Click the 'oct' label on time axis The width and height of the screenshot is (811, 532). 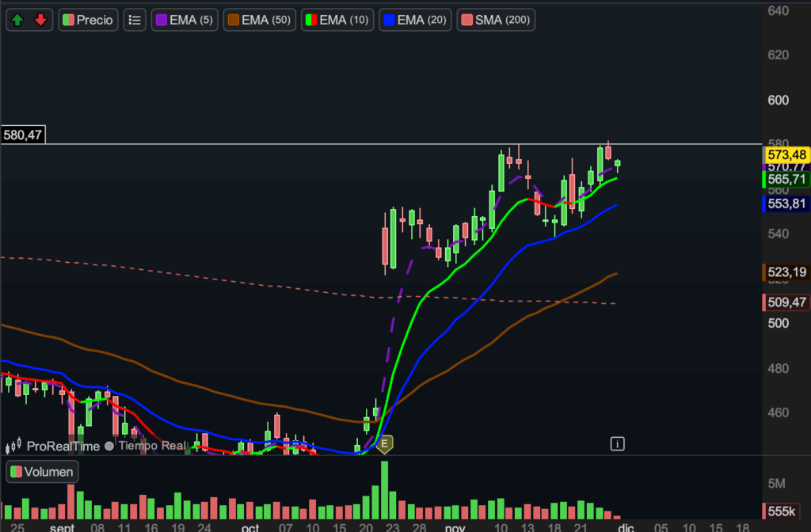pos(250,526)
